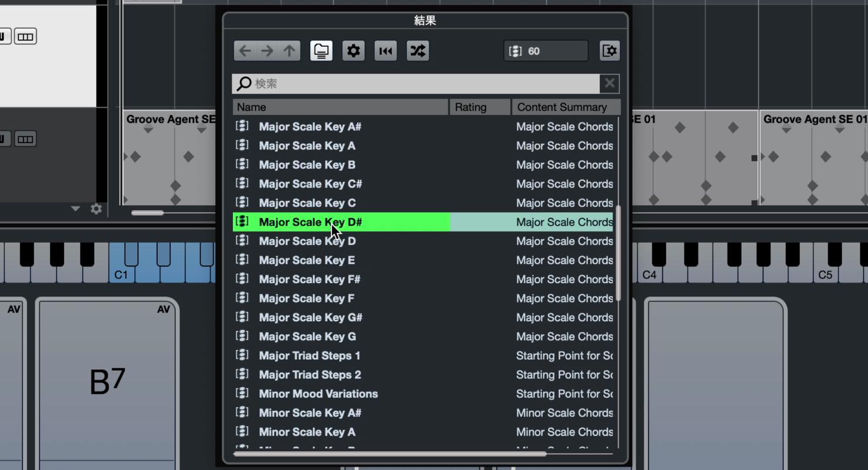Click AV indicator on the B7 chord pad
Viewport: 868px width, 470px height.
tap(163, 309)
